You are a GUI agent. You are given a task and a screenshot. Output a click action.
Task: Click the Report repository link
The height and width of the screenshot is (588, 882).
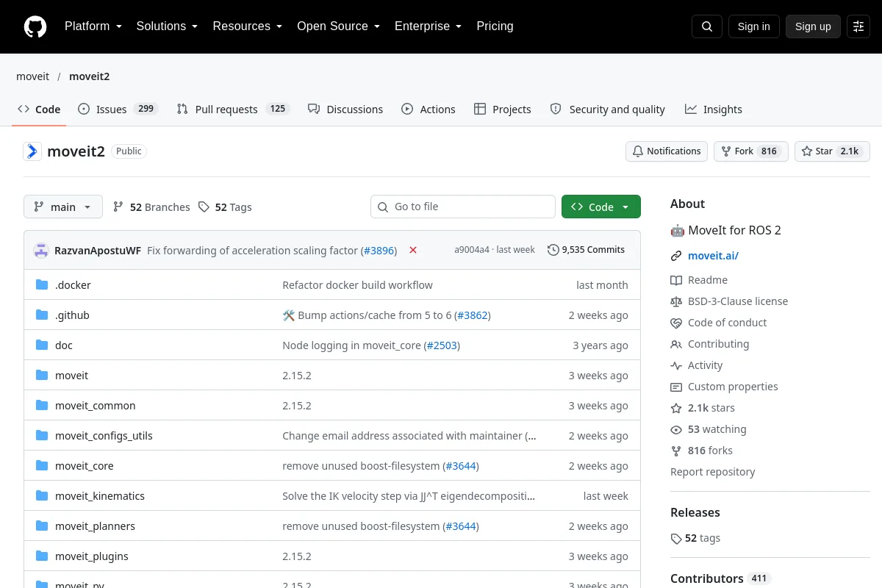pyautogui.click(x=713, y=472)
